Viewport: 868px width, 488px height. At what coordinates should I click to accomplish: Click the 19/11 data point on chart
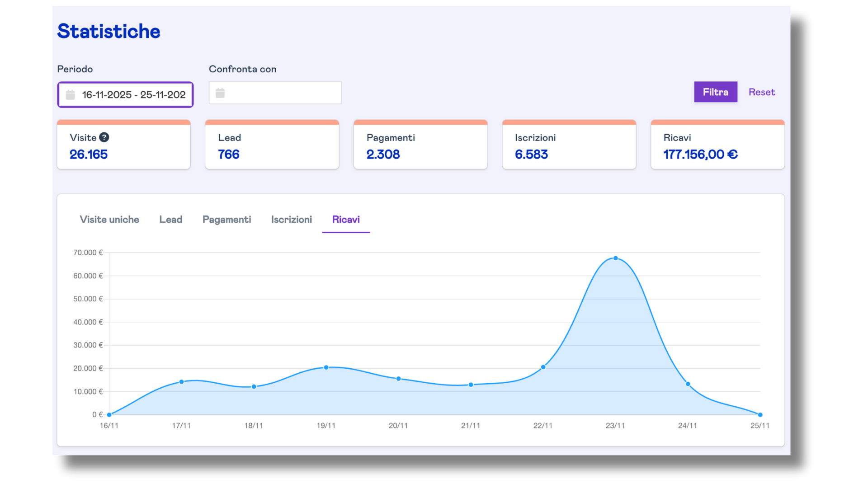pyautogui.click(x=326, y=367)
